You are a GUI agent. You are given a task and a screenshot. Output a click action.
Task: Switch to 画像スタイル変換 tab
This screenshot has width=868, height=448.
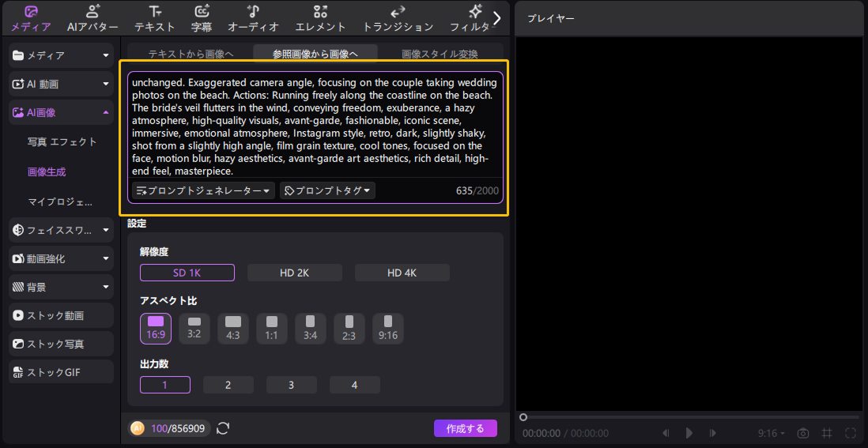440,54
